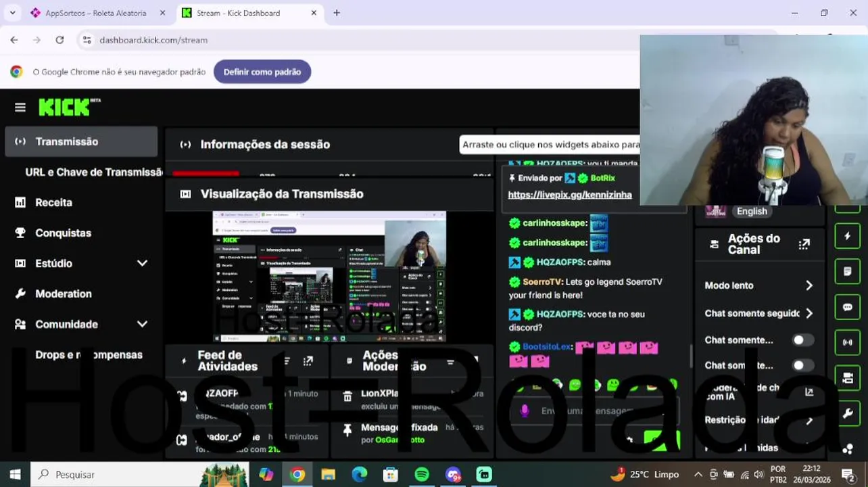Click the chat bubble widget button
868x487 pixels.
pos(848,307)
